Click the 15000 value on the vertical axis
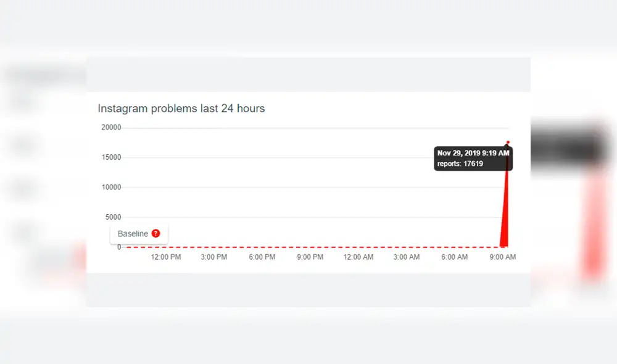 111,157
